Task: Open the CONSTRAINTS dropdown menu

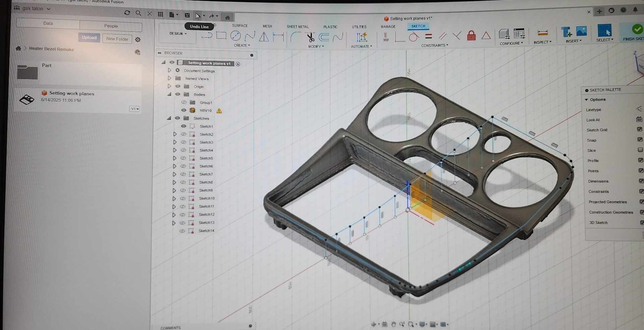Action: tap(435, 45)
